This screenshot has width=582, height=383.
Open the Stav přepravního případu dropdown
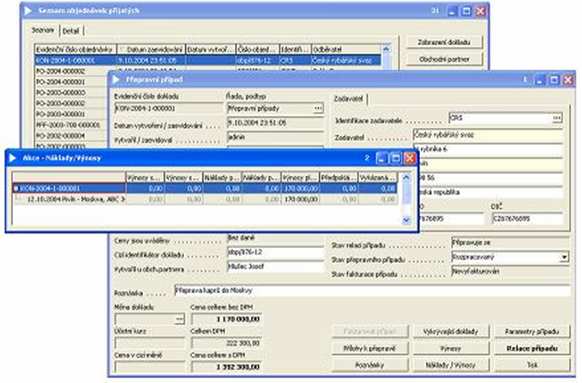coord(564,257)
